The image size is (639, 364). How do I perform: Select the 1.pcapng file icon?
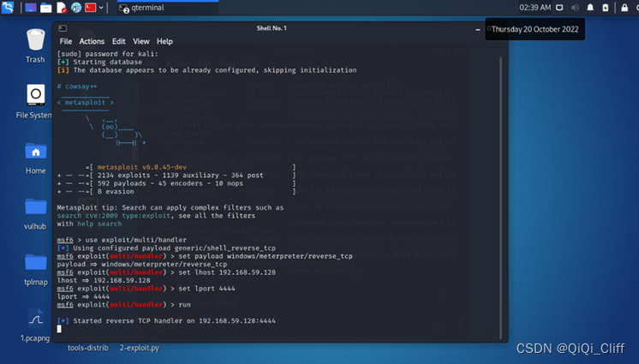pos(35,325)
